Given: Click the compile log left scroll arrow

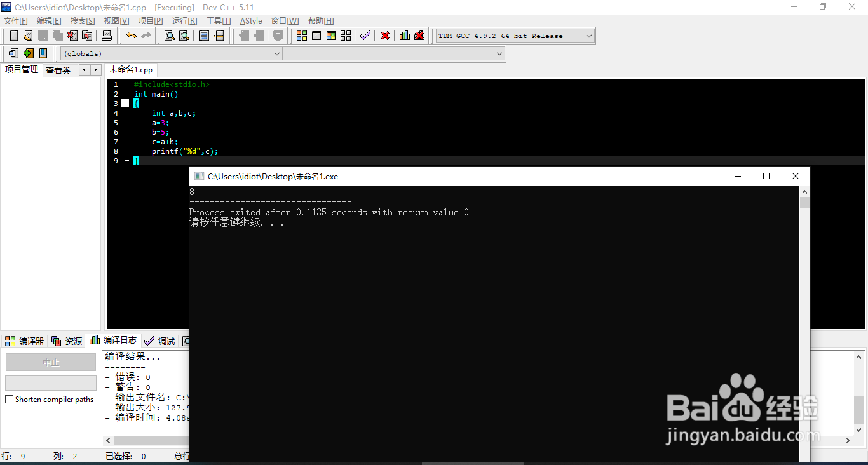Looking at the screenshot, I should (108, 440).
